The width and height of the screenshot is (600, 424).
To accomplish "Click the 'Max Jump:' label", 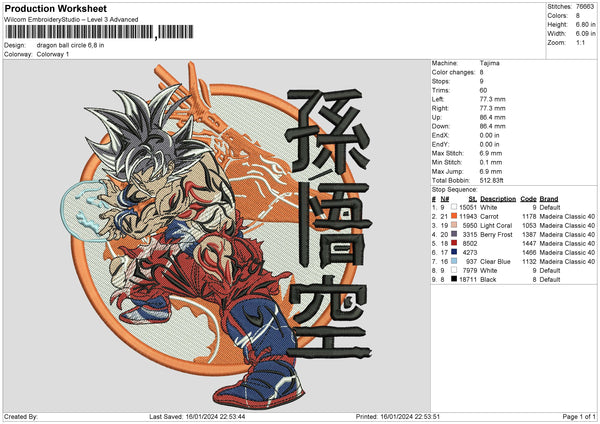I will pos(448,171).
